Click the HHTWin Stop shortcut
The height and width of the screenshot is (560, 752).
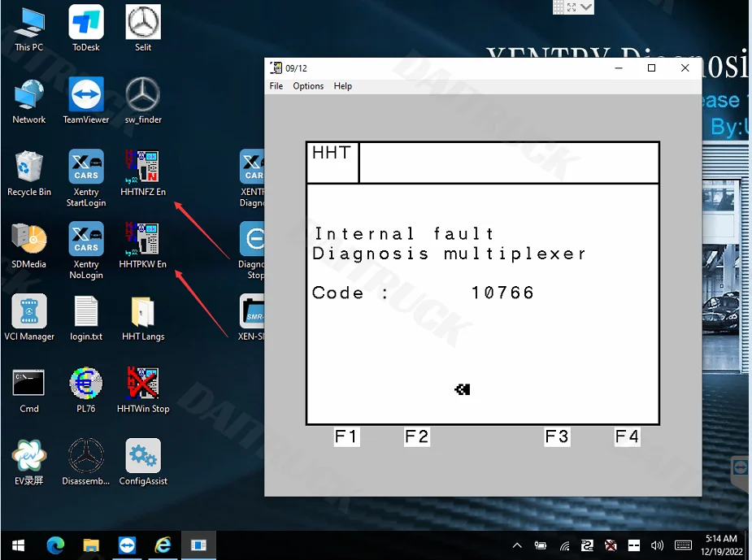tap(143, 391)
